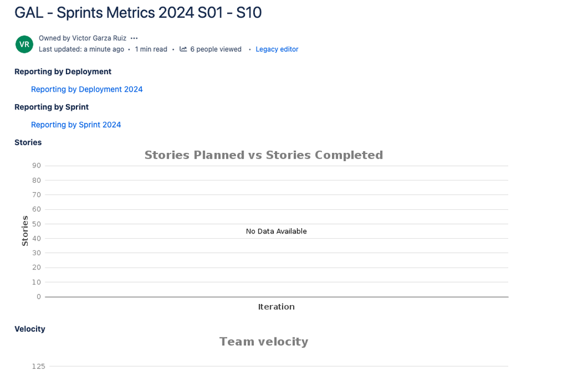Image resolution: width=588 pixels, height=381 pixels.
Task: Open the more actions ellipsis beside owner name
Action: [x=134, y=38]
